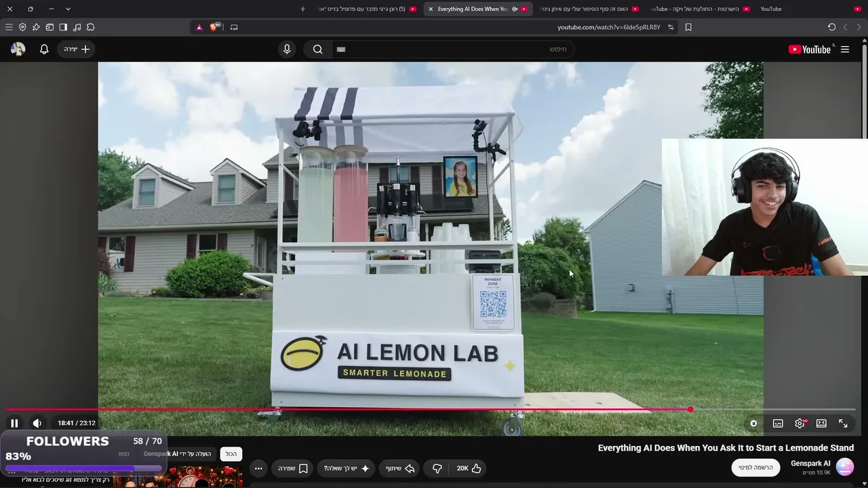The height and width of the screenshot is (488, 868).
Task: Open the Genspark AI channel avatar
Action: click(x=845, y=467)
